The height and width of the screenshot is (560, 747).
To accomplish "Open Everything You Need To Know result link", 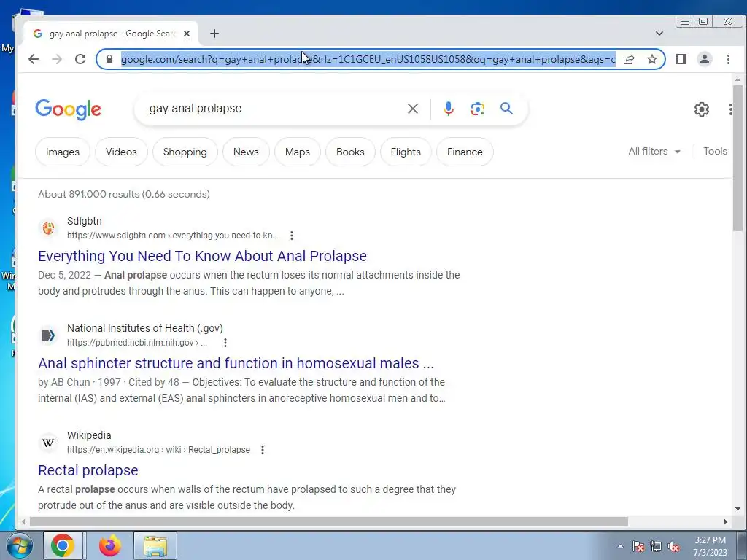I will pos(202,256).
